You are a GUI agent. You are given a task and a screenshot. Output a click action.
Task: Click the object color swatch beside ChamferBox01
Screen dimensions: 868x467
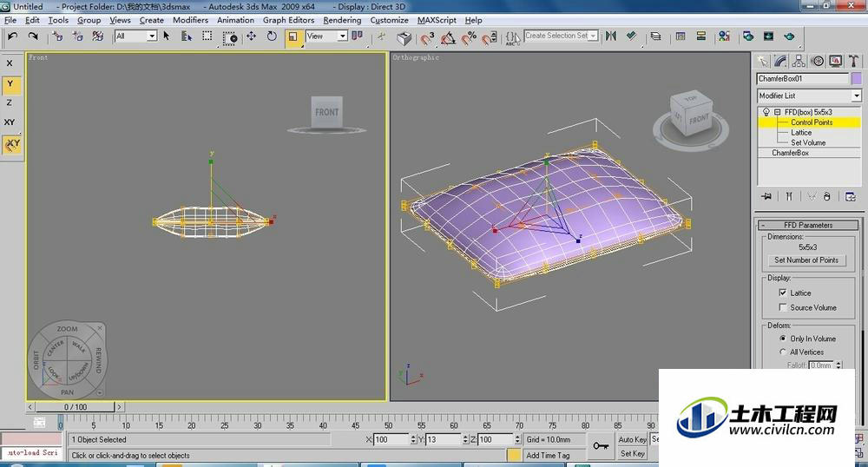857,79
